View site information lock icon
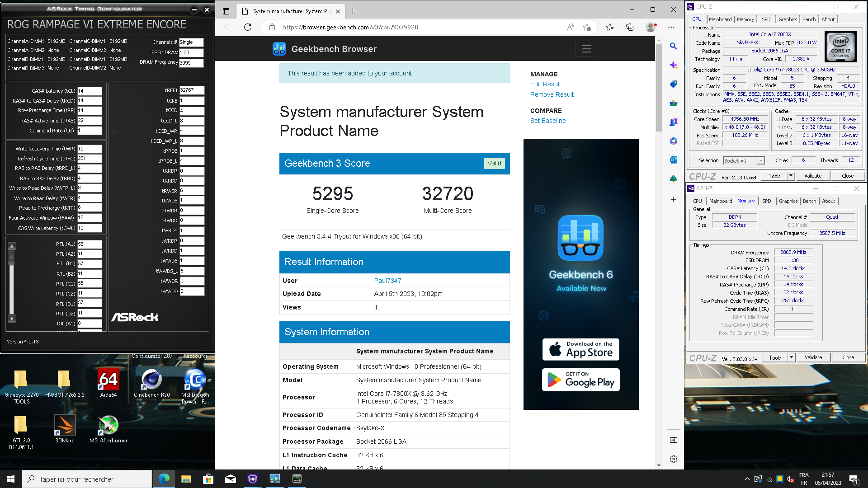The height and width of the screenshot is (488, 868). (272, 27)
